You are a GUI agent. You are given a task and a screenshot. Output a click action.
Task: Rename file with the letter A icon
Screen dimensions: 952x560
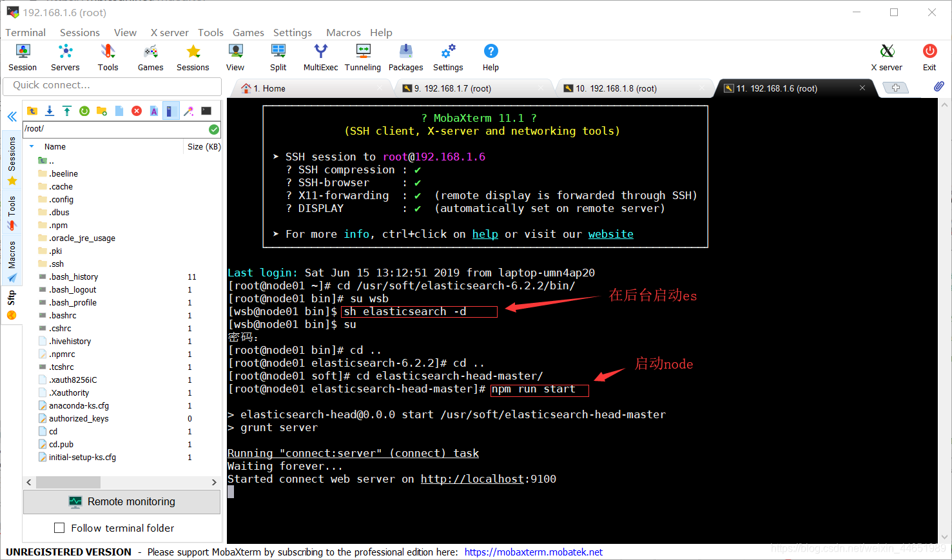pyautogui.click(x=153, y=111)
